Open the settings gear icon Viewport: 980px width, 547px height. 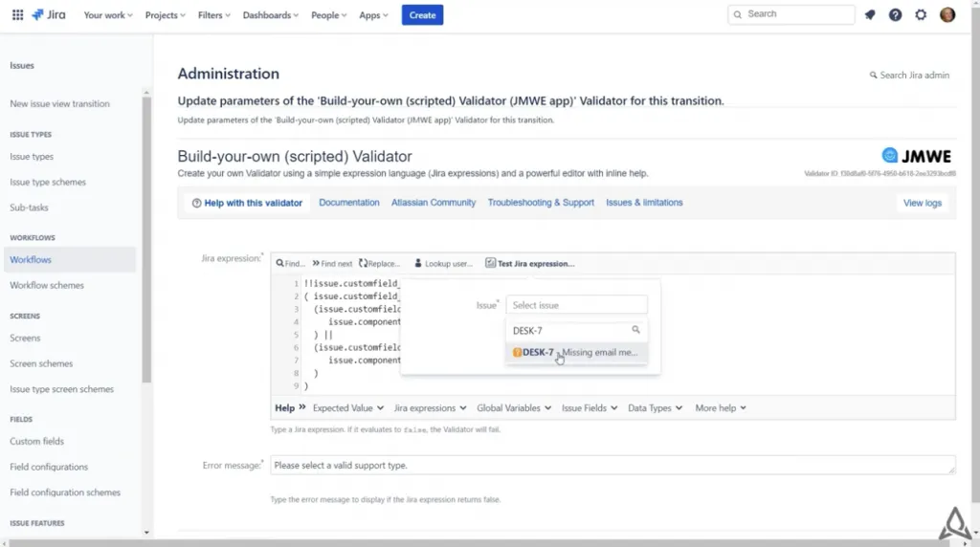[921, 15]
